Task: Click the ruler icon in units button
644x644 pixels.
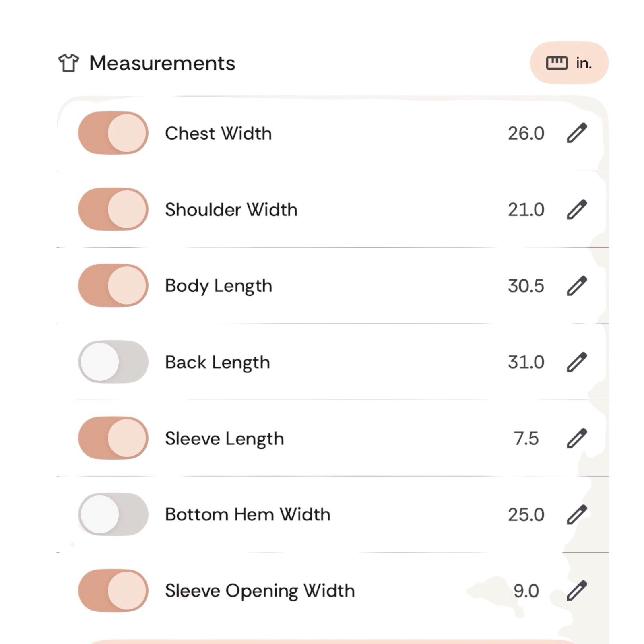Action: 557,63
